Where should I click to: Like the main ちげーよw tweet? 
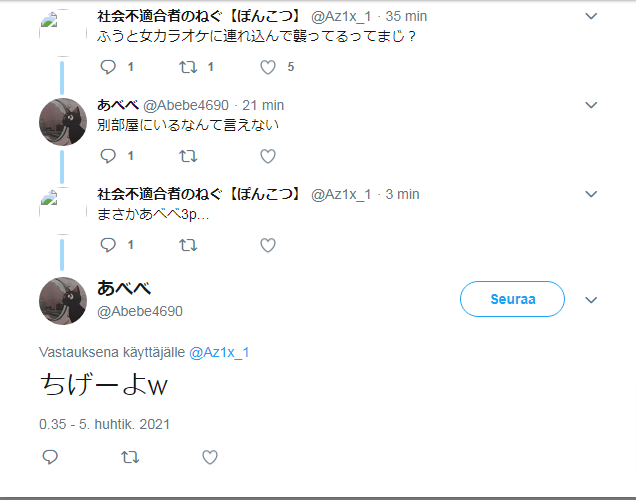coord(210,457)
